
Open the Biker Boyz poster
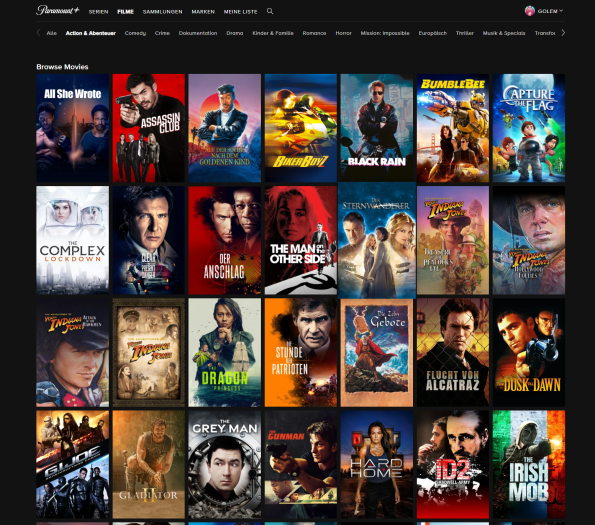[x=301, y=128]
